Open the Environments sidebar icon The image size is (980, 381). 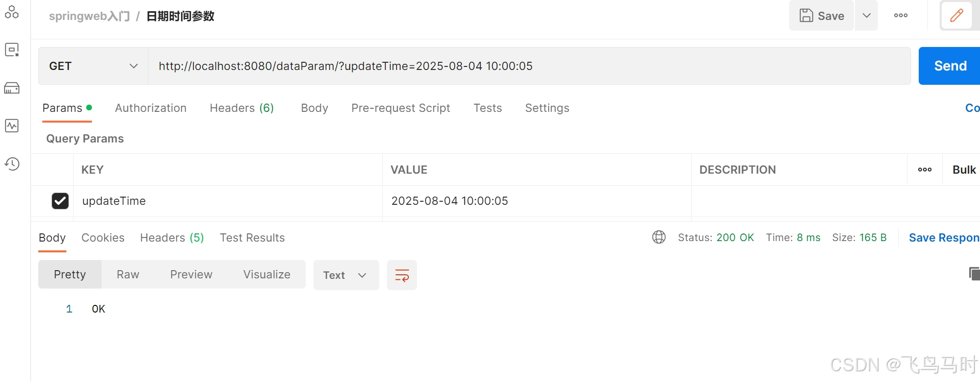(12, 50)
